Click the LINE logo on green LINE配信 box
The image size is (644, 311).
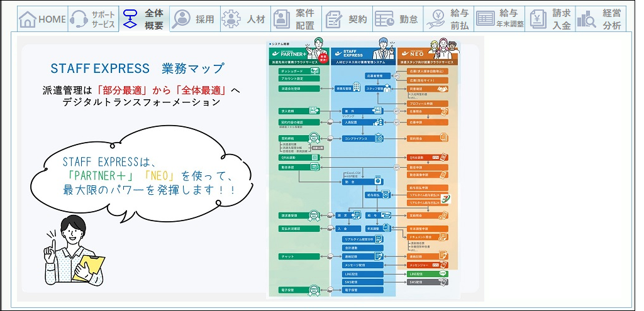443,273
